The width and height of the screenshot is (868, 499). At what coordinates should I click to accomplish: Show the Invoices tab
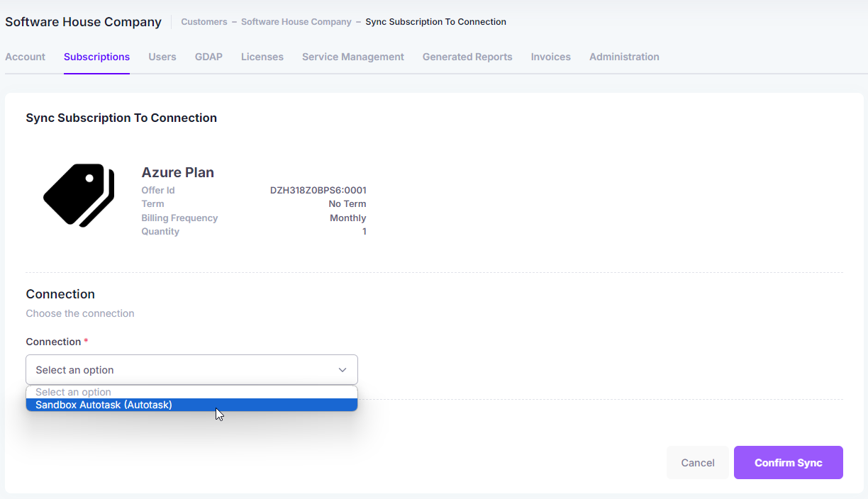pyautogui.click(x=551, y=57)
